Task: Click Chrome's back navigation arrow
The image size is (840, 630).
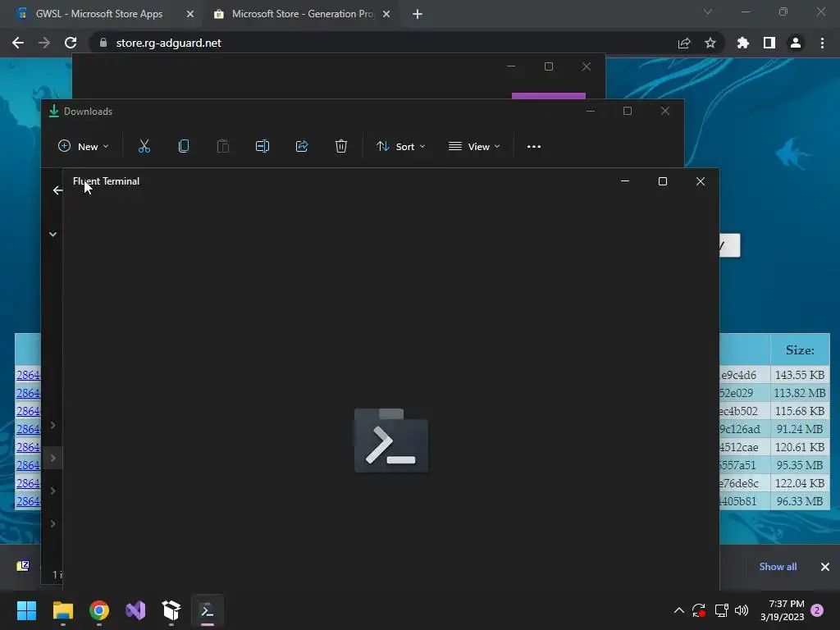Action: pyautogui.click(x=18, y=43)
